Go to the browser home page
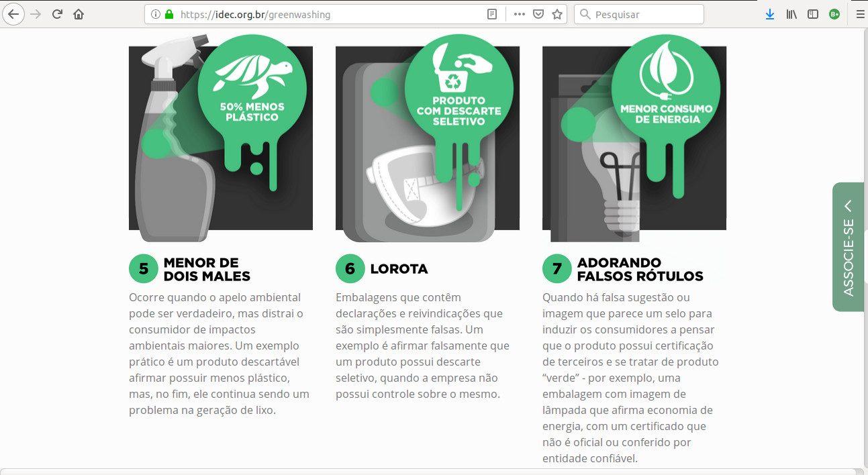 tap(79, 14)
